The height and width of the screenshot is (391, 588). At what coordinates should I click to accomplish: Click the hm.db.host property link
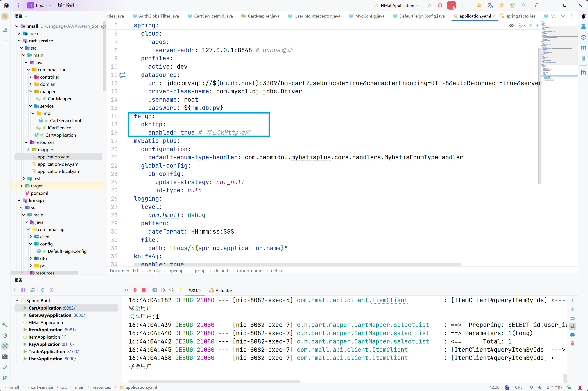tap(237, 83)
